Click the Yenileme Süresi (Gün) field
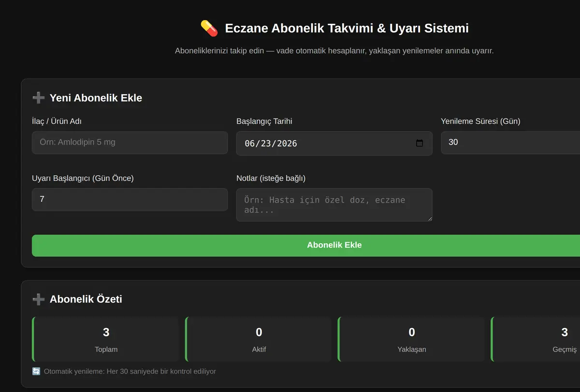 pos(510,143)
